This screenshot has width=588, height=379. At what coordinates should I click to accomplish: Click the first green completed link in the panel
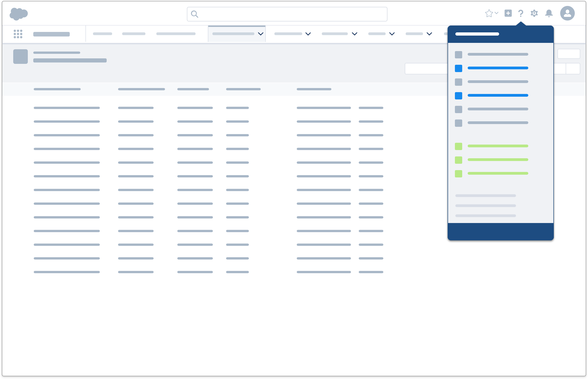tap(498, 146)
